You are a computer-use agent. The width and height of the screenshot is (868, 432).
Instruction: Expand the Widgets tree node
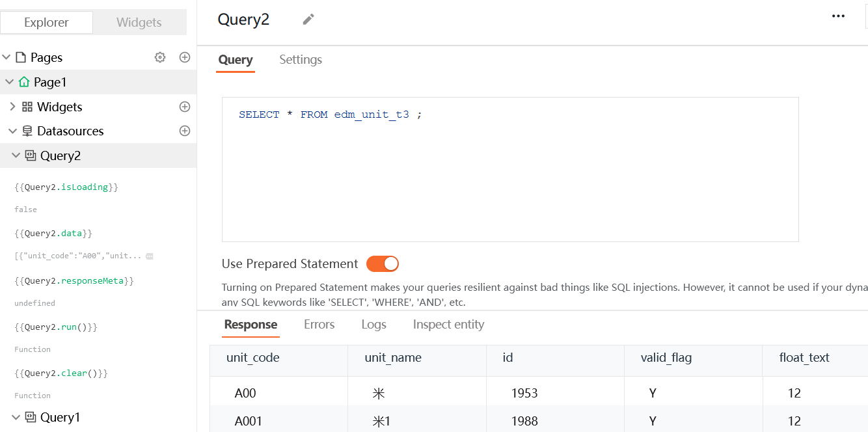click(12, 107)
